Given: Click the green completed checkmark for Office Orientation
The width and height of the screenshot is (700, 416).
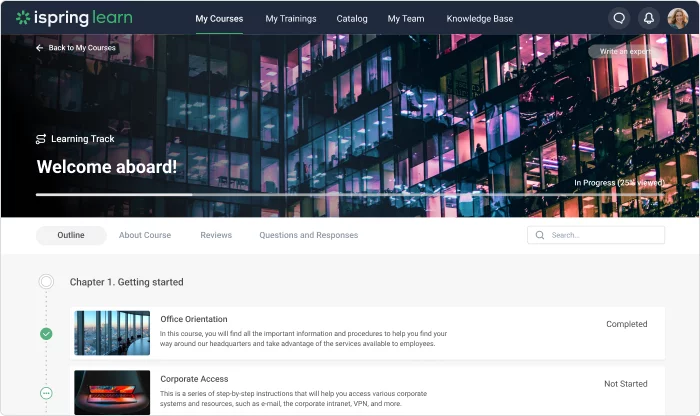Looking at the screenshot, I should pos(46,333).
